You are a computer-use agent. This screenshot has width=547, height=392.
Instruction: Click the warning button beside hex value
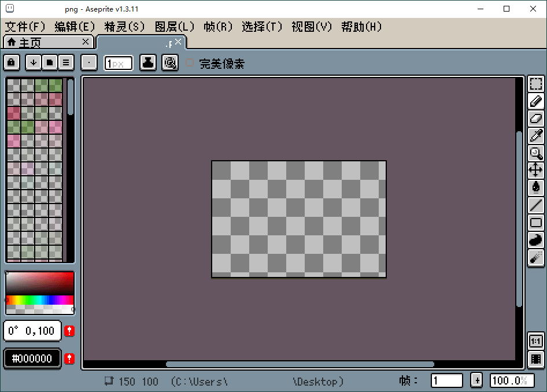point(69,358)
